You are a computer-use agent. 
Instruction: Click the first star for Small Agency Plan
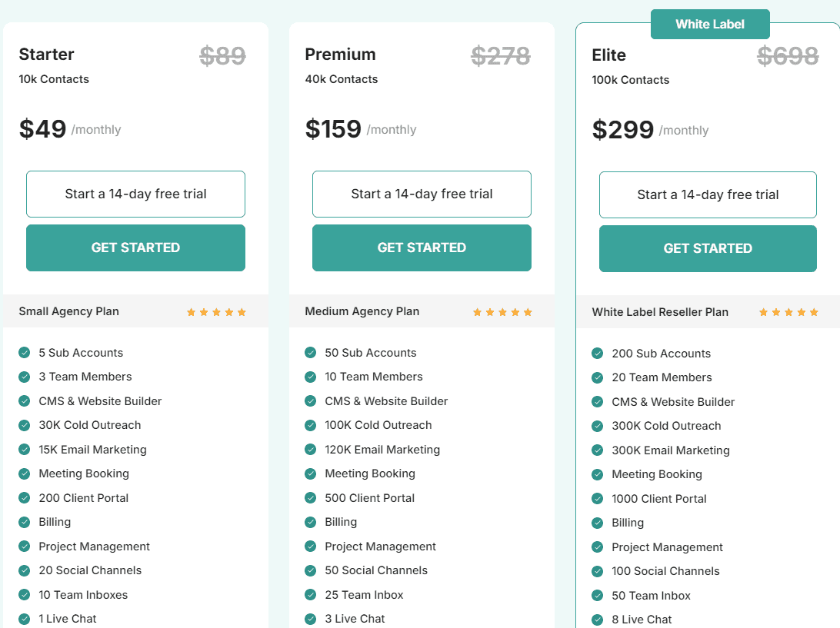point(191,312)
